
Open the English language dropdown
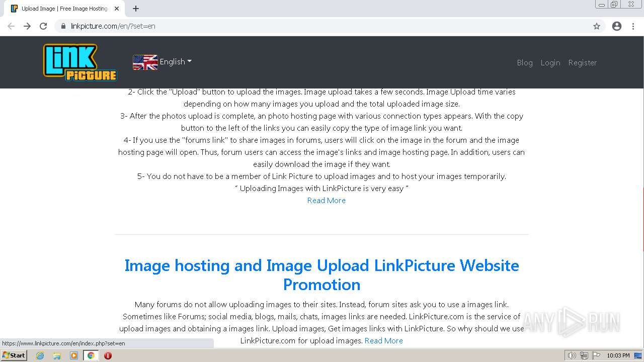pos(176,62)
